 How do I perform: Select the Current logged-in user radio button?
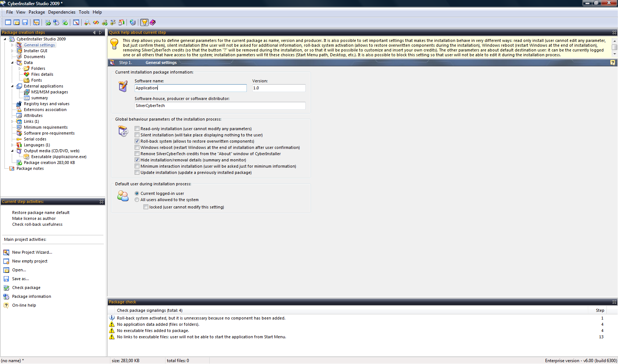coord(137,193)
